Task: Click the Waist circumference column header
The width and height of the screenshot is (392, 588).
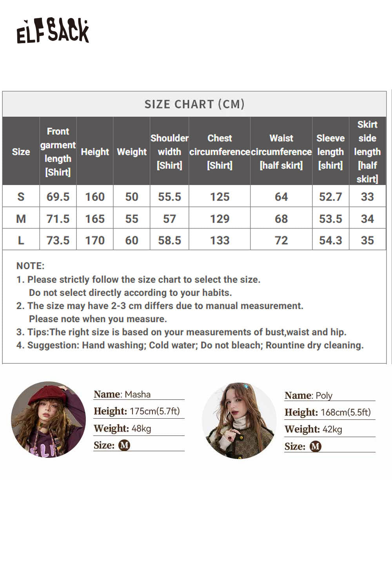Action: pos(281,152)
